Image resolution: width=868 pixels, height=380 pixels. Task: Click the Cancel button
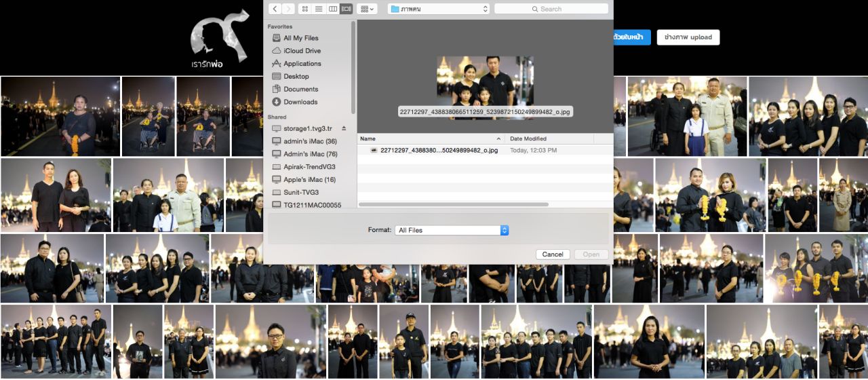(552, 254)
